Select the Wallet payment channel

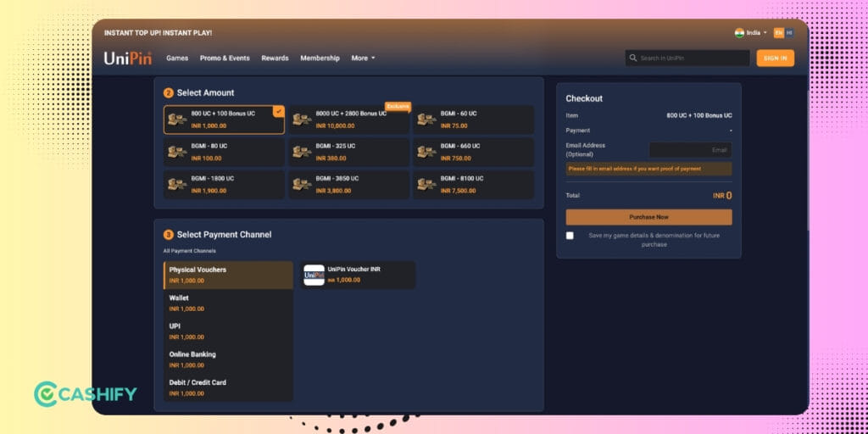click(228, 303)
